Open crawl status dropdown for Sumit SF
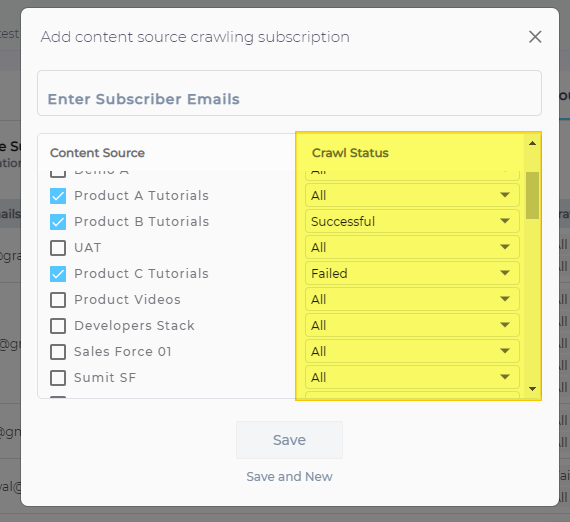 [x=412, y=377]
